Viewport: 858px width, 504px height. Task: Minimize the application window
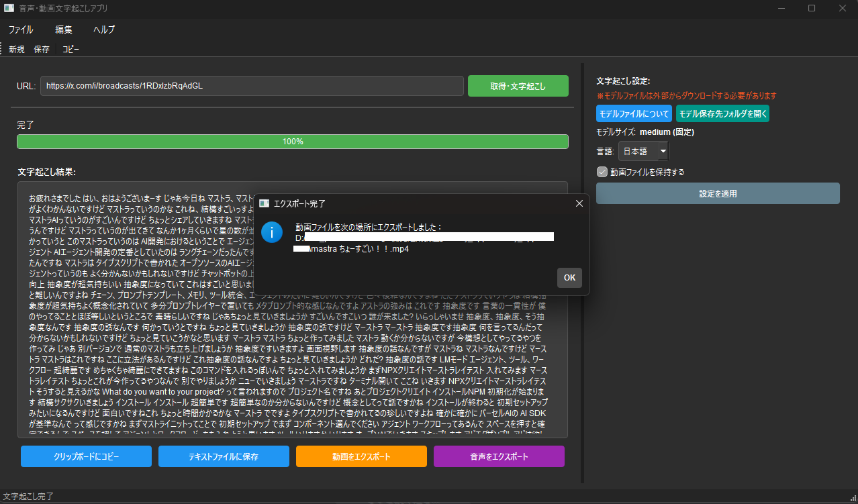pyautogui.click(x=781, y=8)
